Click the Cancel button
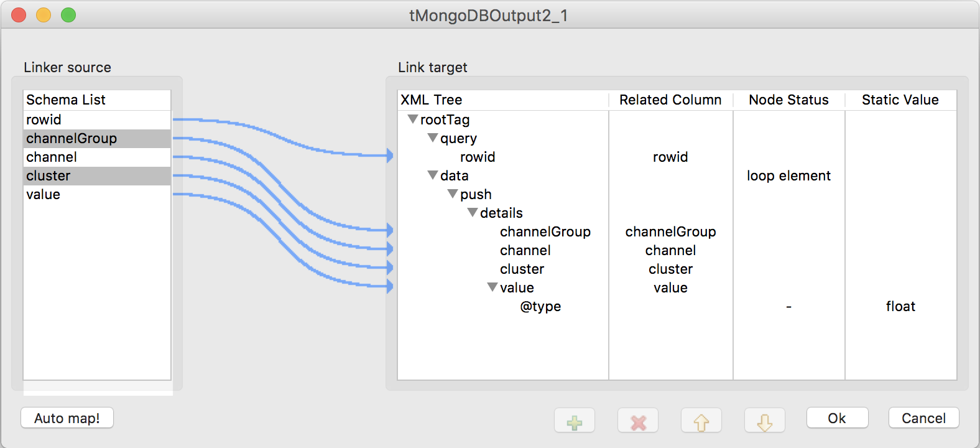This screenshot has height=448, width=980. click(x=924, y=418)
